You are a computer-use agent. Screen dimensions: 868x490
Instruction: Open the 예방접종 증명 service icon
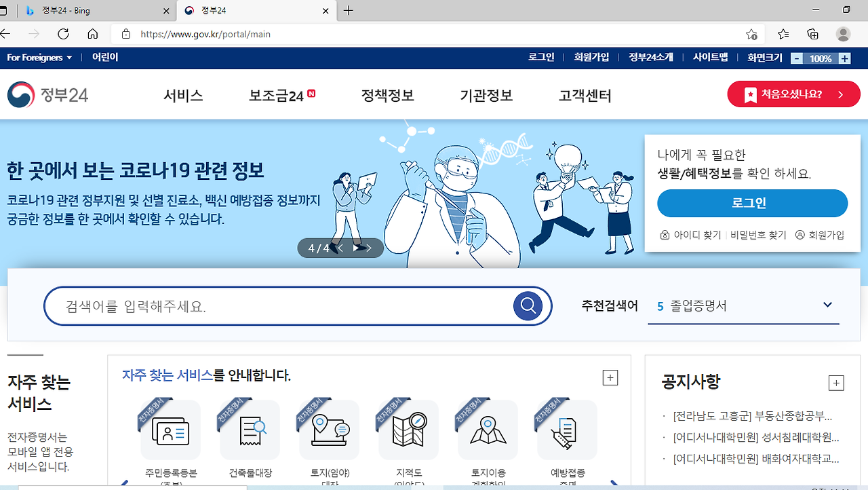(x=567, y=430)
